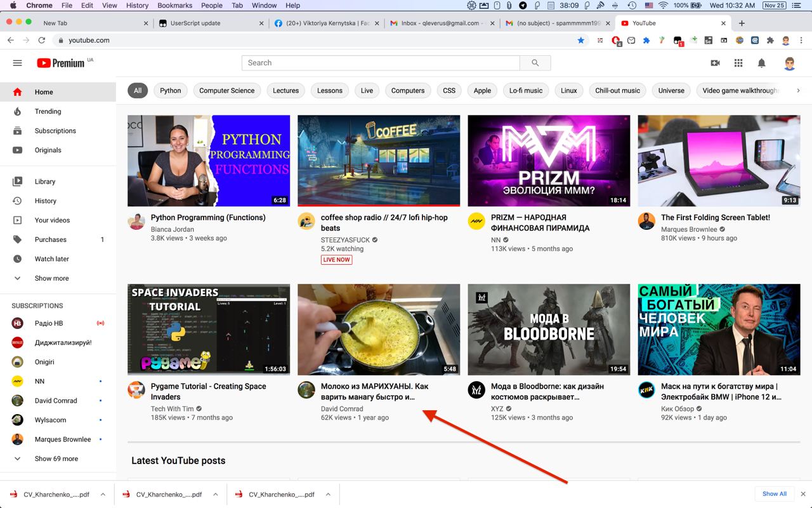This screenshot has height=508, width=812.
Task: Select the Universe filter chip
Action: click(x=671, y=90)
